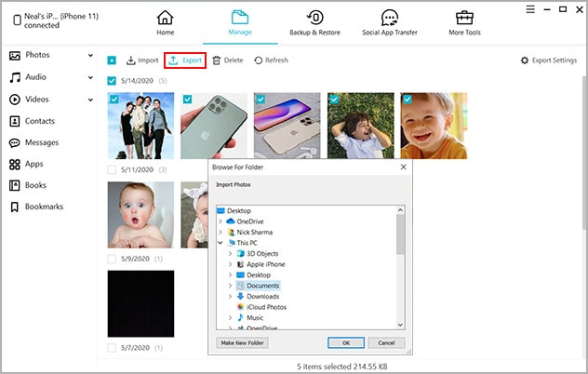The image size is (588, 374).
Task: Click the Books sidebar icon
Action: (15, 185)
